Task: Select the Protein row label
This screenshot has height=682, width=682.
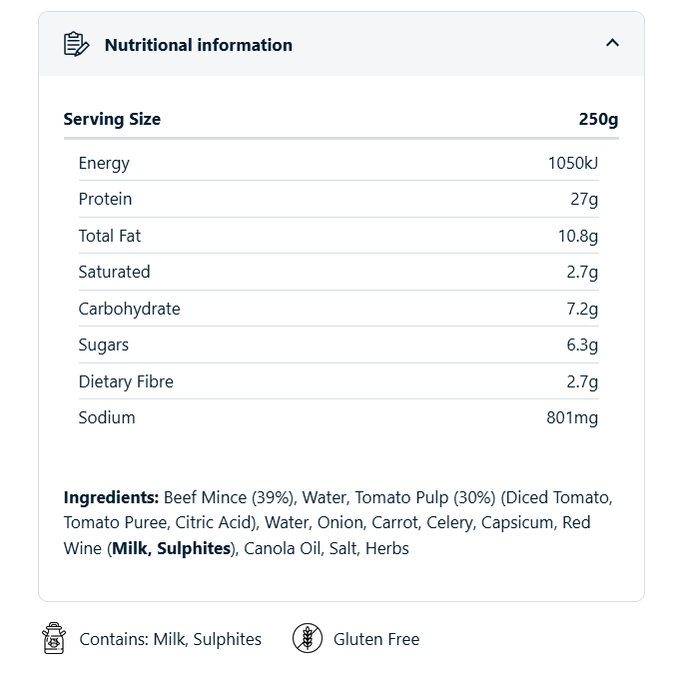Action: 105,199
